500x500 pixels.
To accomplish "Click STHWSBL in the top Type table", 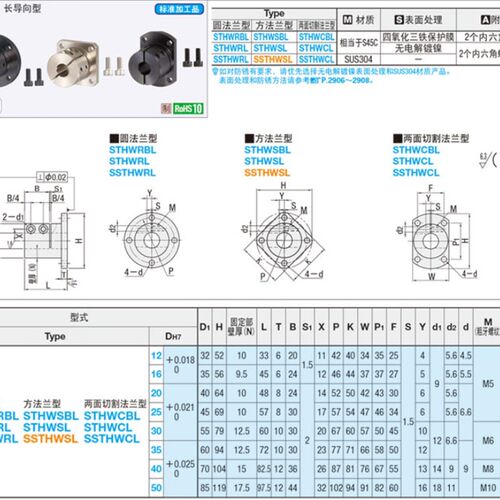I will (271, 37).
